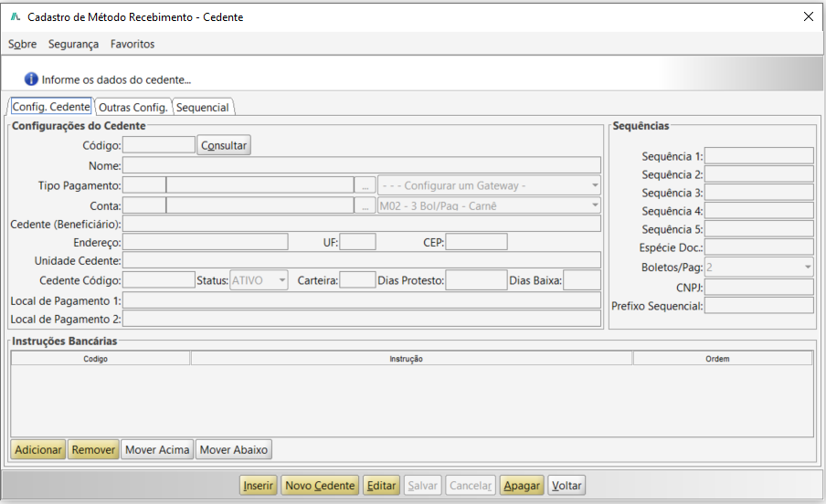This screenshot has width=826, height=504.
Task: Click the Cedente Código field
Action: click(159, 279)
